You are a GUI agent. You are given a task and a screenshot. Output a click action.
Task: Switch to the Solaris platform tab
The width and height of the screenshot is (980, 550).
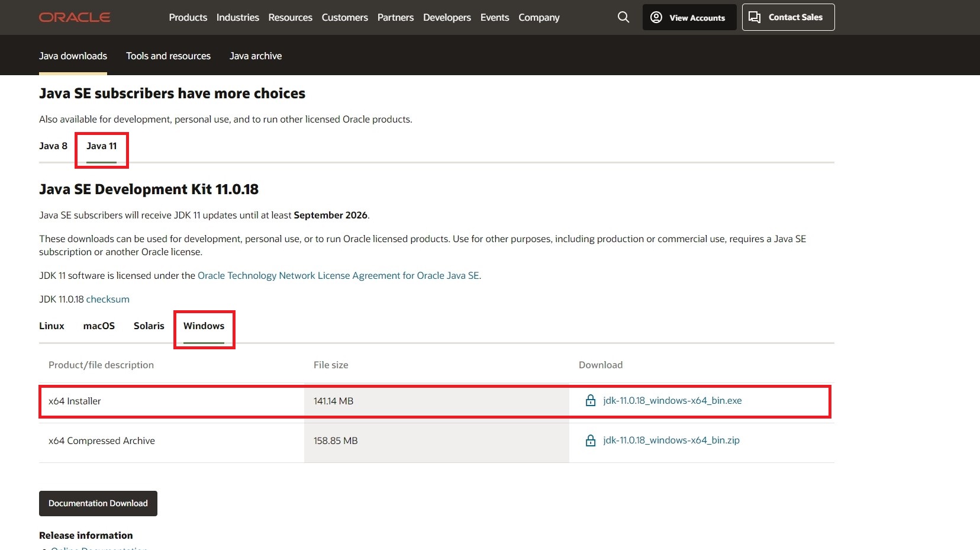click(x=149, y=326)
